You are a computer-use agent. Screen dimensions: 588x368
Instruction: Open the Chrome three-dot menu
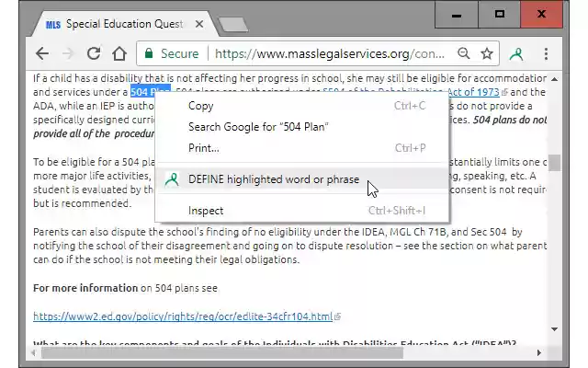(x=546, y=53)
